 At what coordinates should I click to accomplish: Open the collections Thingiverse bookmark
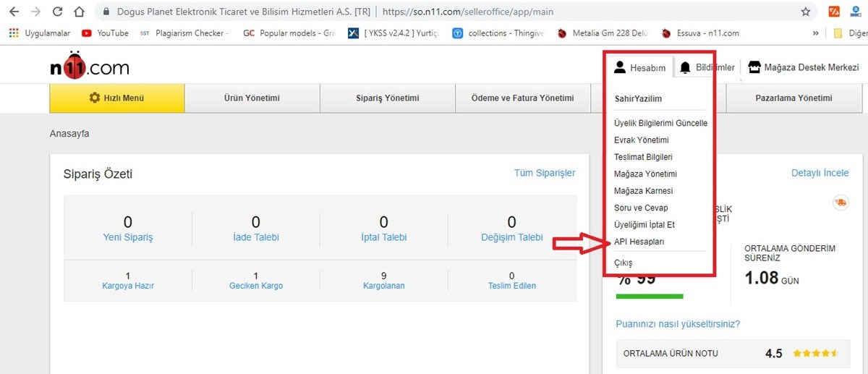(x=499, y=33)
